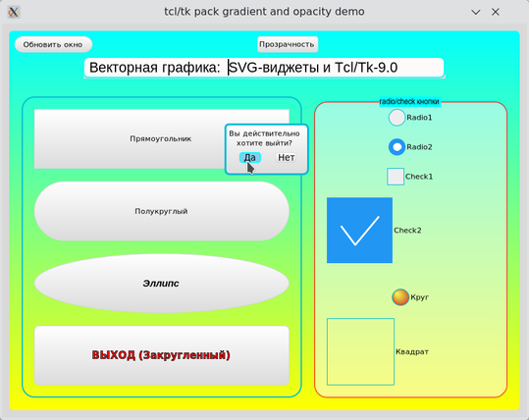Minimize window using title bar chevron

coord(476,12)
